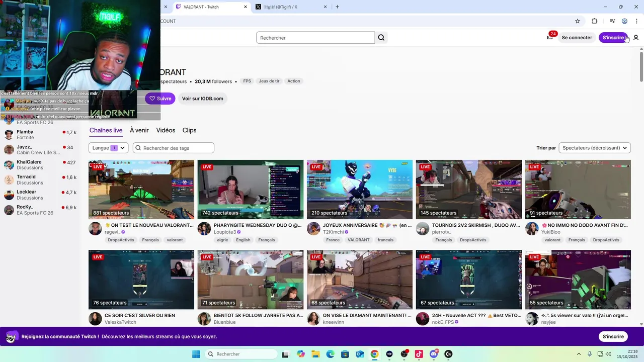Show hidden system tray icons

[579, 354]
